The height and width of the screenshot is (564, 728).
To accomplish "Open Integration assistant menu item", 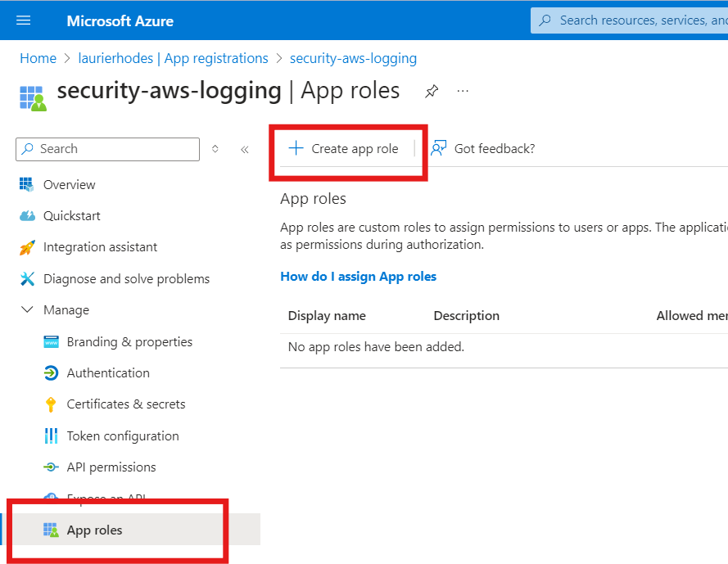I will [100, 247].
